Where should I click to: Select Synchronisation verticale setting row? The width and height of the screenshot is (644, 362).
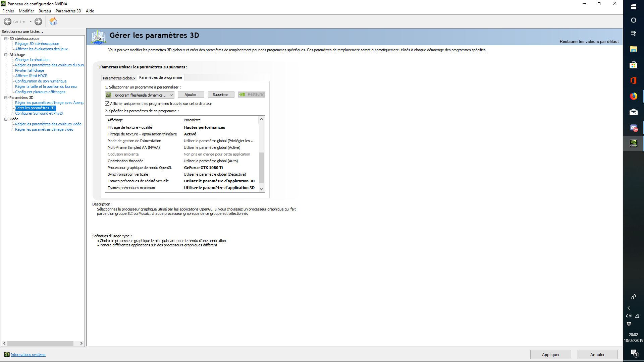coord(181,174)
